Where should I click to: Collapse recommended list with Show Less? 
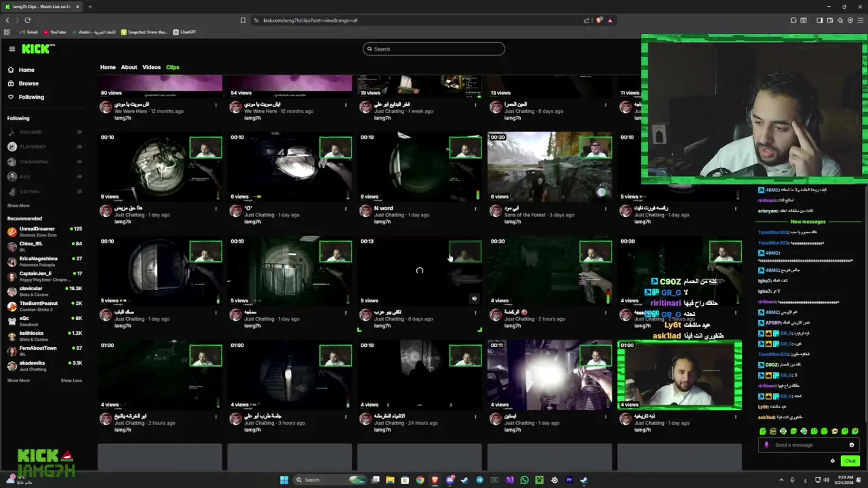click(71, 380)
